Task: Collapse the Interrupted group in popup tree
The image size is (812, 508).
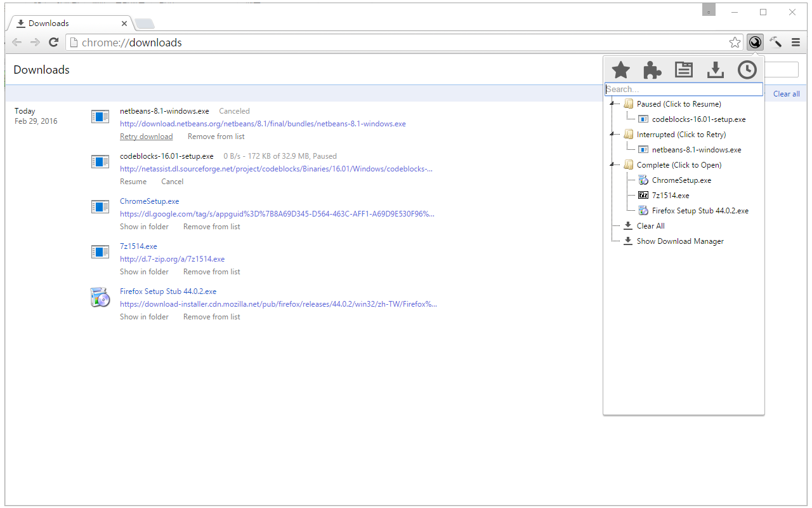Action: (612, 134)
